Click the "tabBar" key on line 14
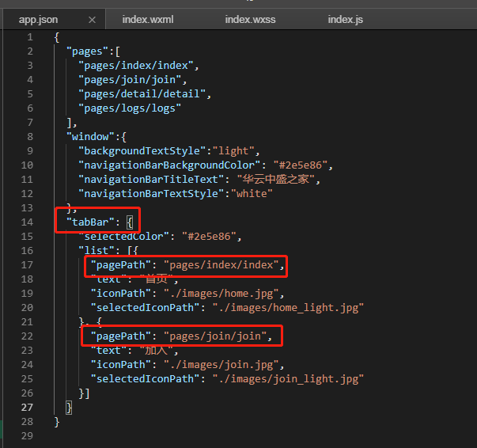Viewport: 477px width, 448px height. tap(90, 222)
